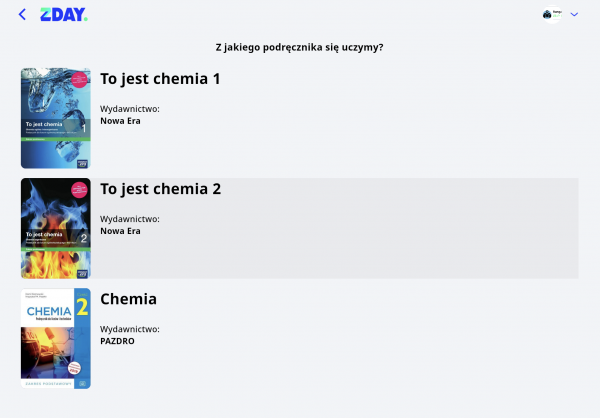Image resolution: width=600 pixels, height=418 pixels.
Task: Open the title To jest chemia 1
Action: 160,79
